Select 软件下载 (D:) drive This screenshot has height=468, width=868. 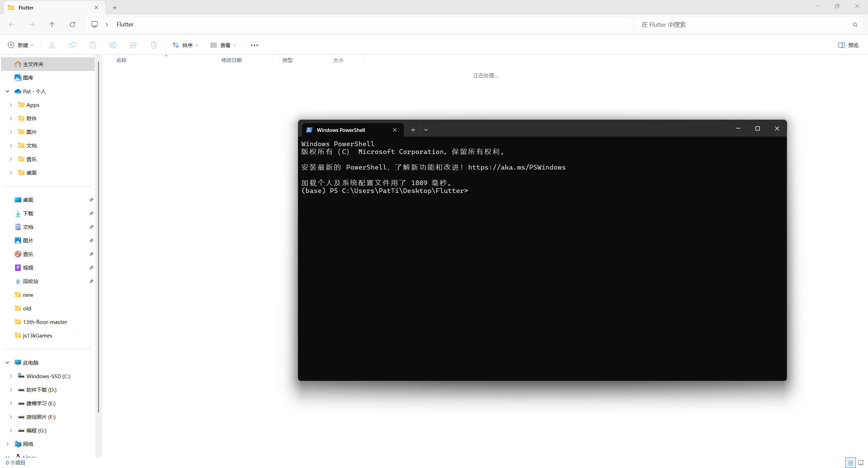(x=41, y=390)
